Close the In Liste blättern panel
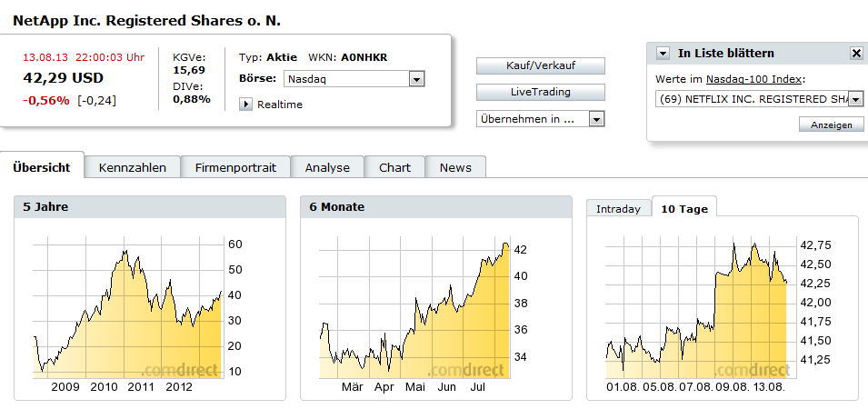This screenshot has height=409, width=868. (856, 53)
